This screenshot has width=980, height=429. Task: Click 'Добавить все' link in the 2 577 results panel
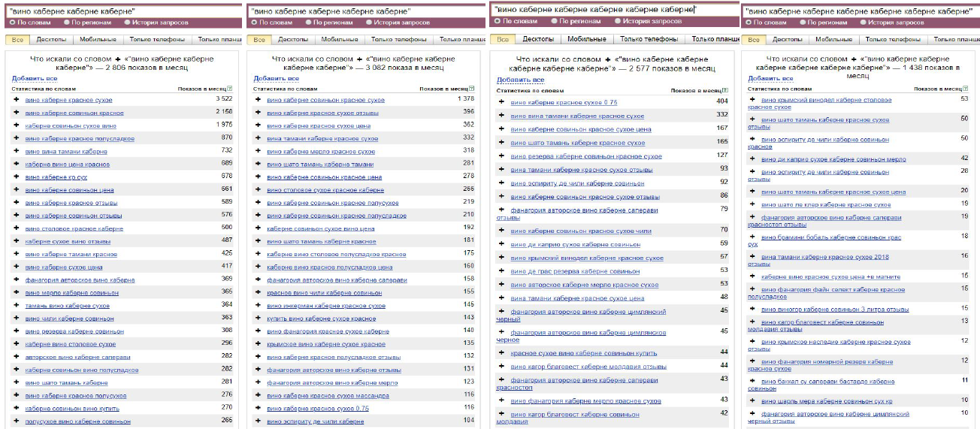520,80
